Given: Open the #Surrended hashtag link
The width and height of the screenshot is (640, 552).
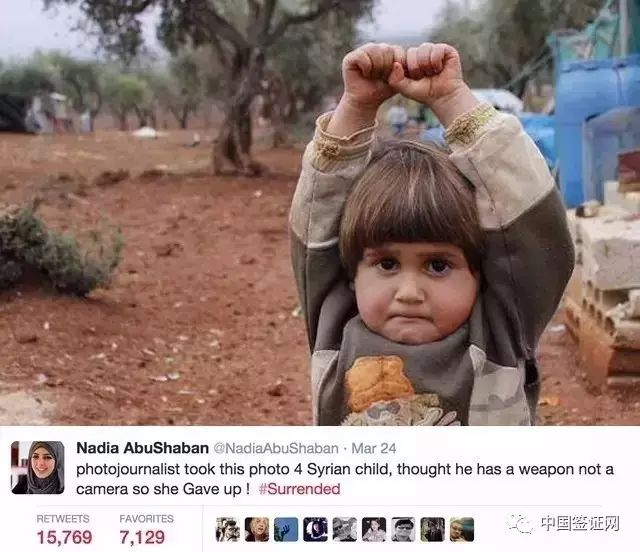Looking at the screenshot, I should (x=300, y=489).
